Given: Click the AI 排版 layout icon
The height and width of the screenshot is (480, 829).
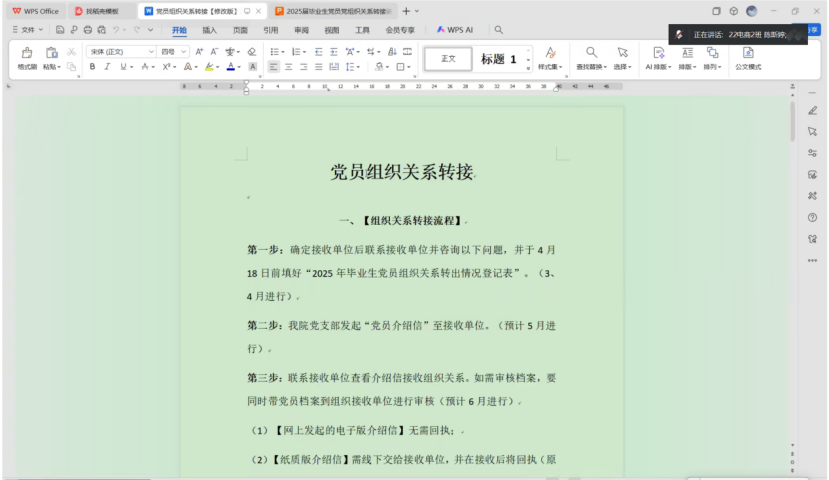Looking at the screenshot, I should (658, 58).
